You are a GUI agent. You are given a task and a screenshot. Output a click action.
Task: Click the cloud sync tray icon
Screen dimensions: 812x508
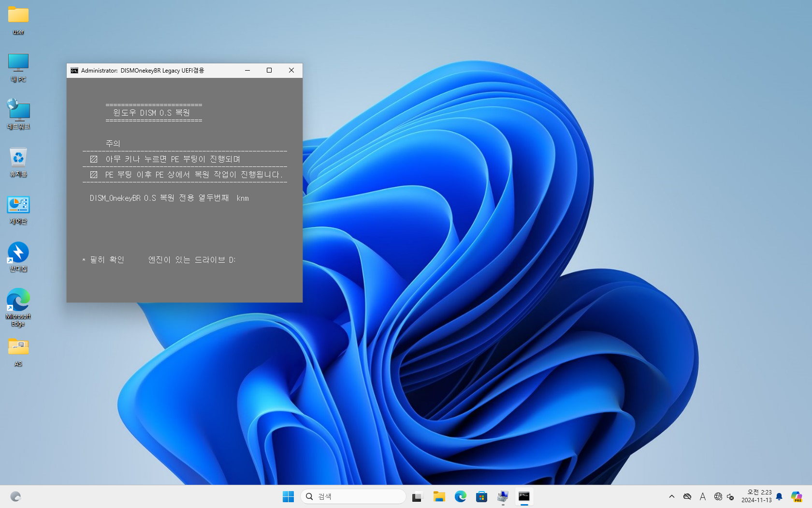click(x=687, y=496)
